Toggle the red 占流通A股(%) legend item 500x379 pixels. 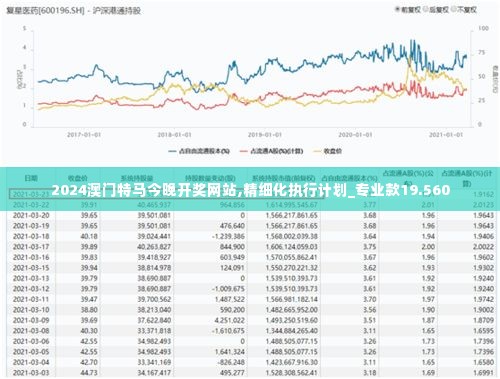tap(271, 151)
